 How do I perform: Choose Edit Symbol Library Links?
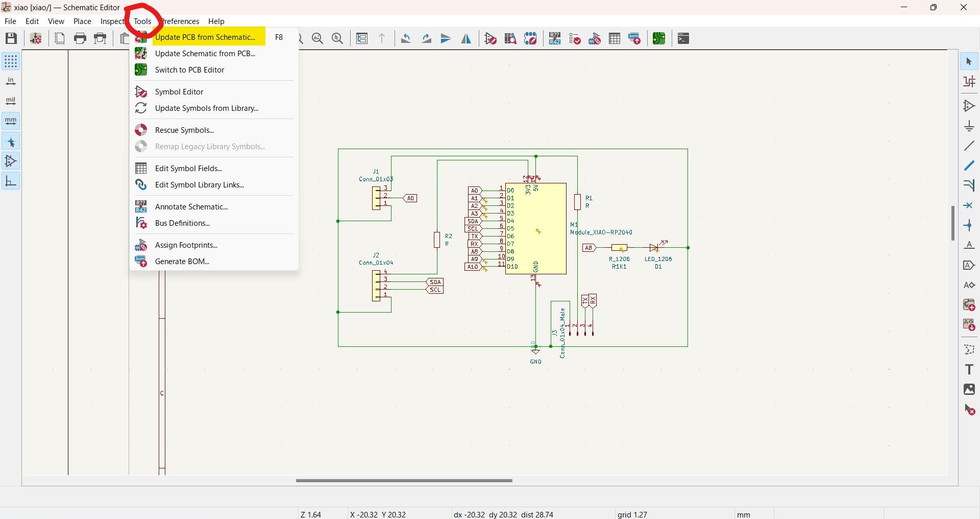tap(214, 185)
